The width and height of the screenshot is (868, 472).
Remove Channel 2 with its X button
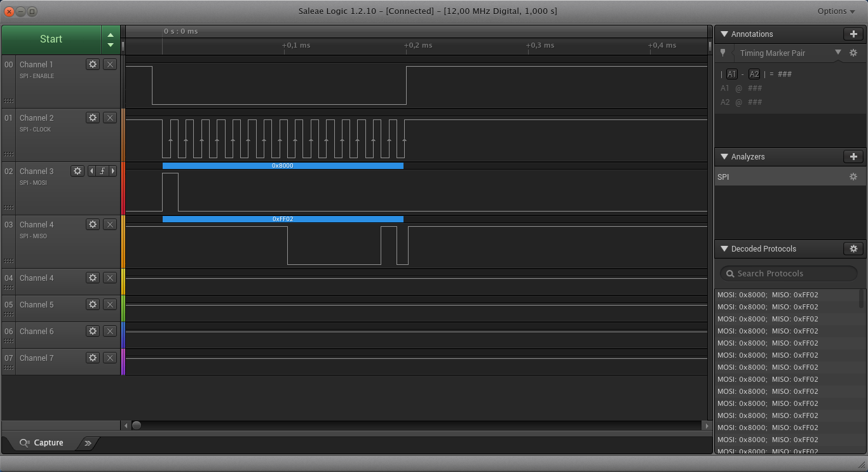click(x=110, y=118)
